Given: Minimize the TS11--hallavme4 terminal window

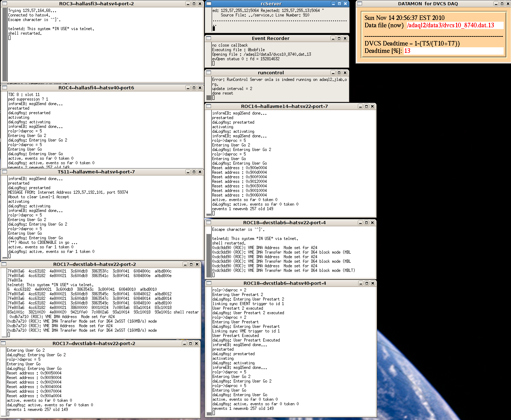Looking at the screenshot, I should tap(188, 172).
